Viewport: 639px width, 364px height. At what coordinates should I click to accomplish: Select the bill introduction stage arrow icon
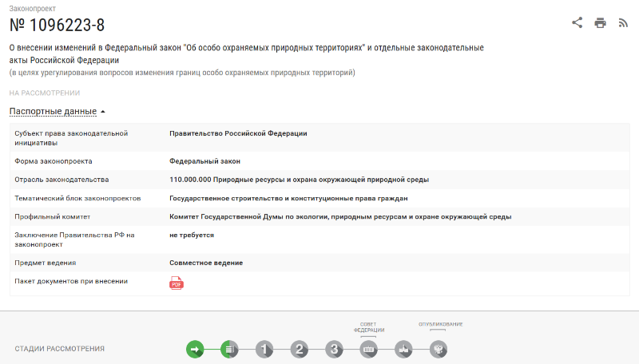click(195, 349)
